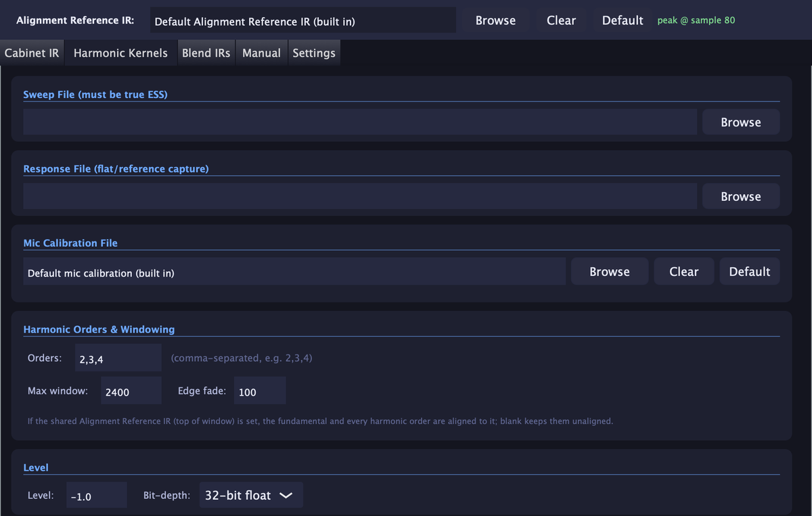The image size is (812, 516).
Task: Focus the Sweep File path field
Action: click(360, 122)
